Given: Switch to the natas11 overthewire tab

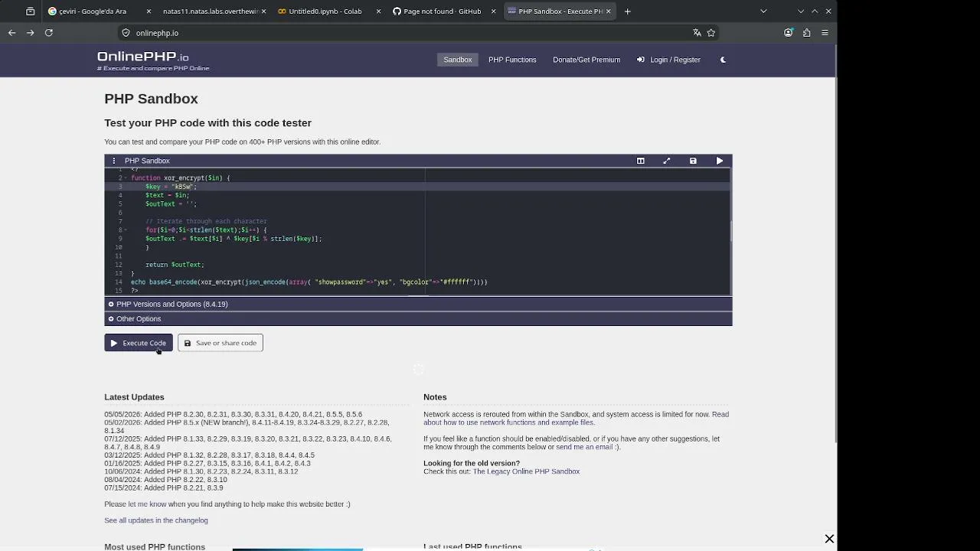Looking at the screenshot, I should pos(214,11).
